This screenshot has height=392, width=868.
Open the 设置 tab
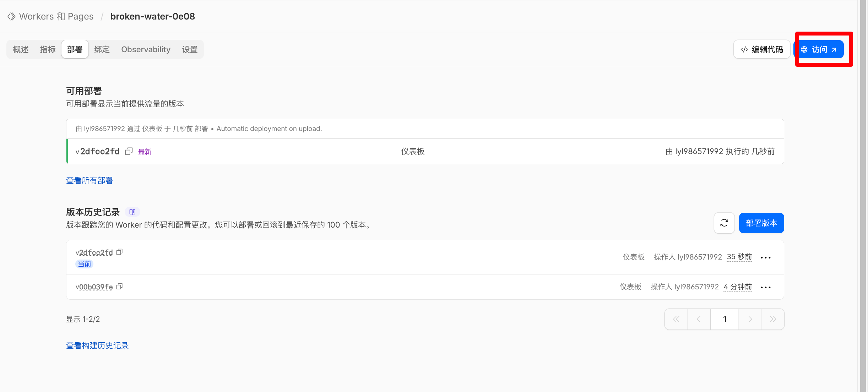pyautogui.click(x=190, y=49)
